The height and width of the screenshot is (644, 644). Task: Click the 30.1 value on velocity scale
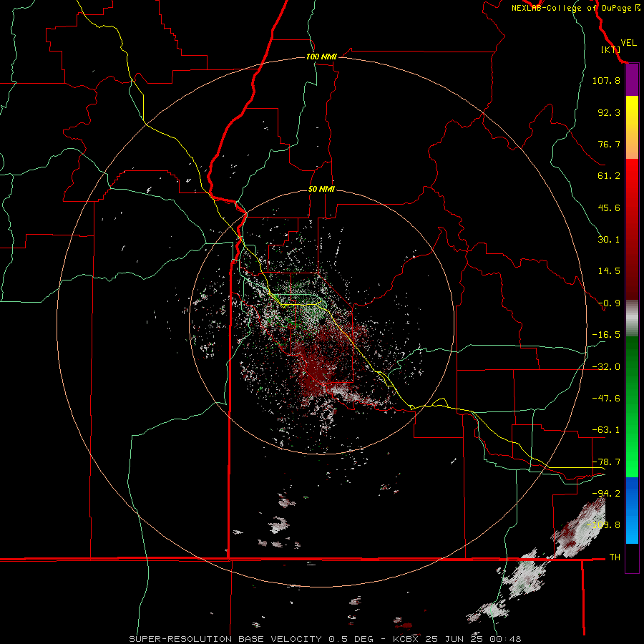tap(609, 240)
